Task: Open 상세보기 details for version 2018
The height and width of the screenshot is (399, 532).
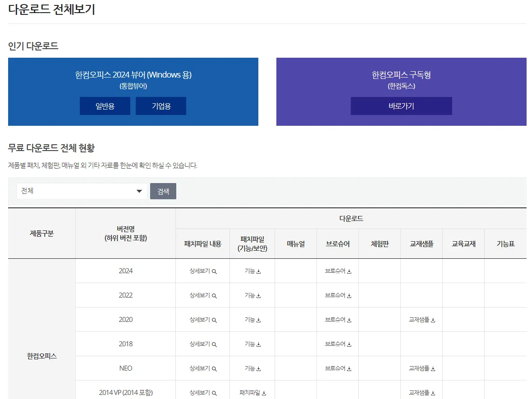Action: 202,344
